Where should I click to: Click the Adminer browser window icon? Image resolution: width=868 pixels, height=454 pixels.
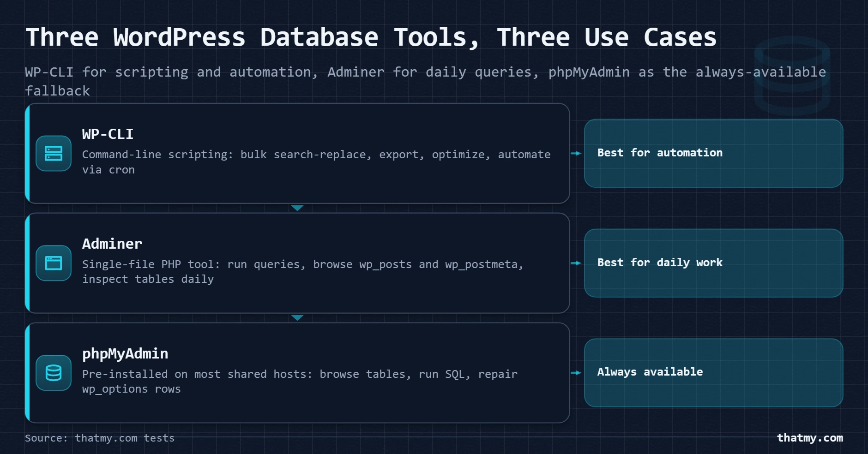point(54,263)
